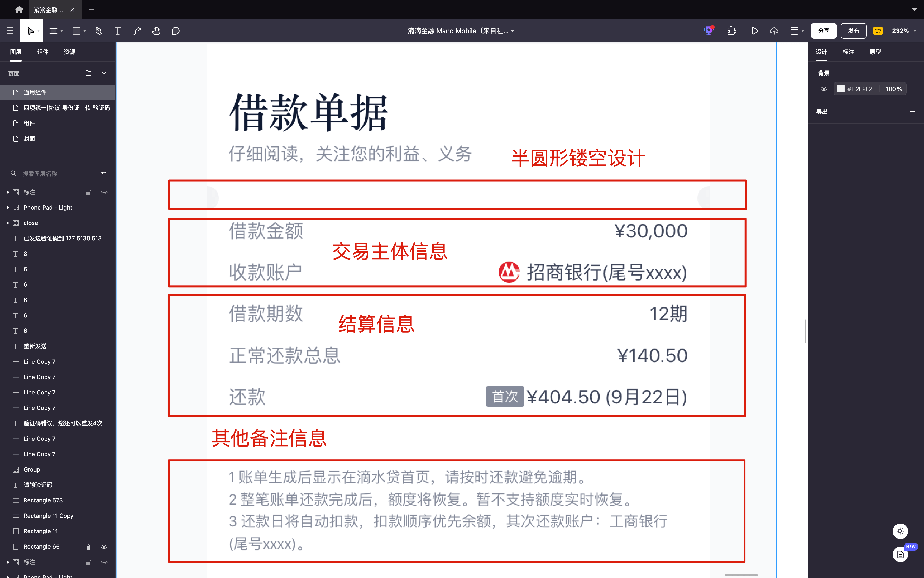Add a new page with plus icon

coord(73,73)
